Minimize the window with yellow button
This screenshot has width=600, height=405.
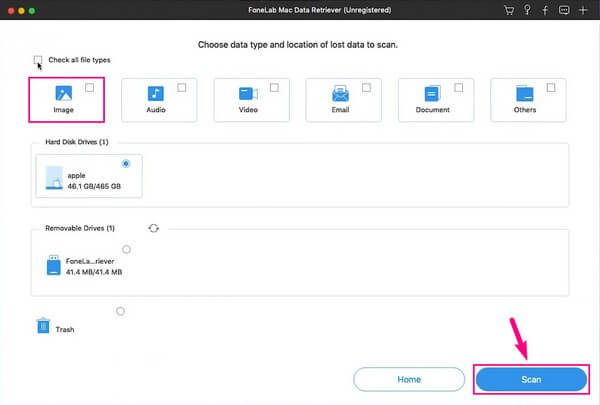(21, 11)
